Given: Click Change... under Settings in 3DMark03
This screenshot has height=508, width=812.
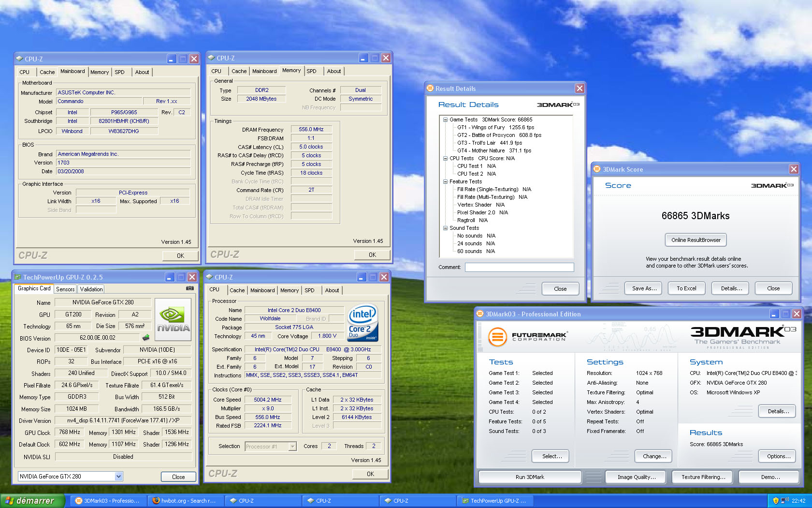Looking at the screenshot, I should point(653,456).
